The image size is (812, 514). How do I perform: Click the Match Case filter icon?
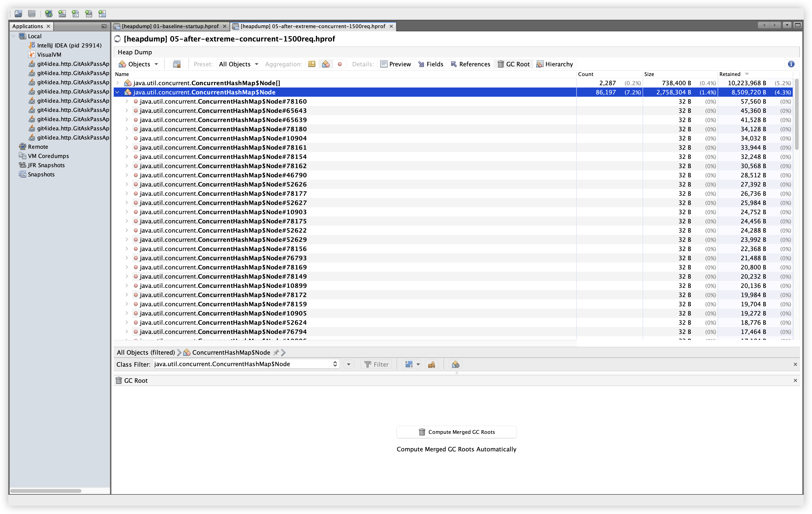point(431,365)
